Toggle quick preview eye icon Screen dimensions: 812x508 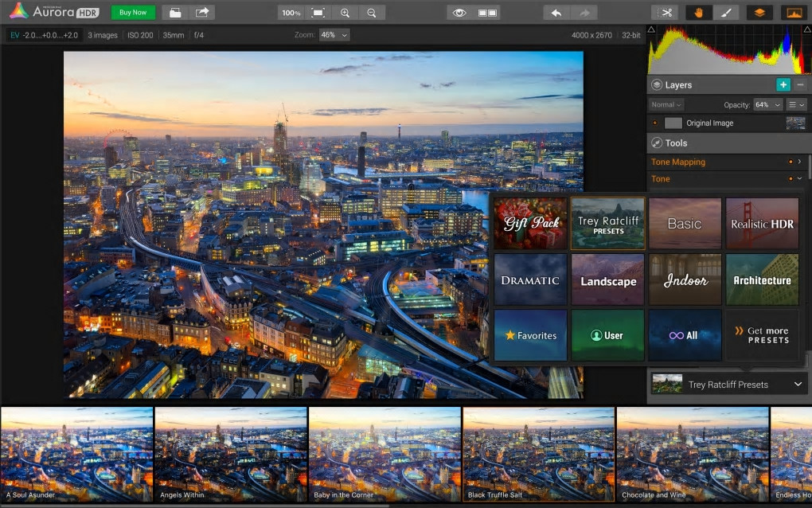459,13
